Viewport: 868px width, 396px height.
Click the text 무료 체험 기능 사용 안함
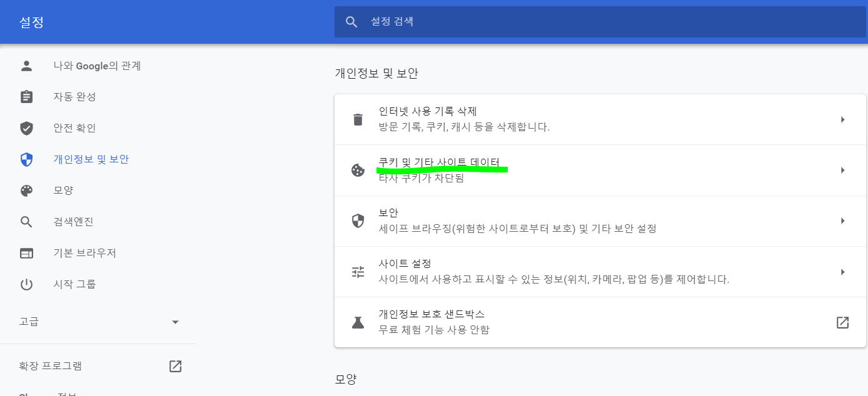pyautogui.click(x=434, y=330)
